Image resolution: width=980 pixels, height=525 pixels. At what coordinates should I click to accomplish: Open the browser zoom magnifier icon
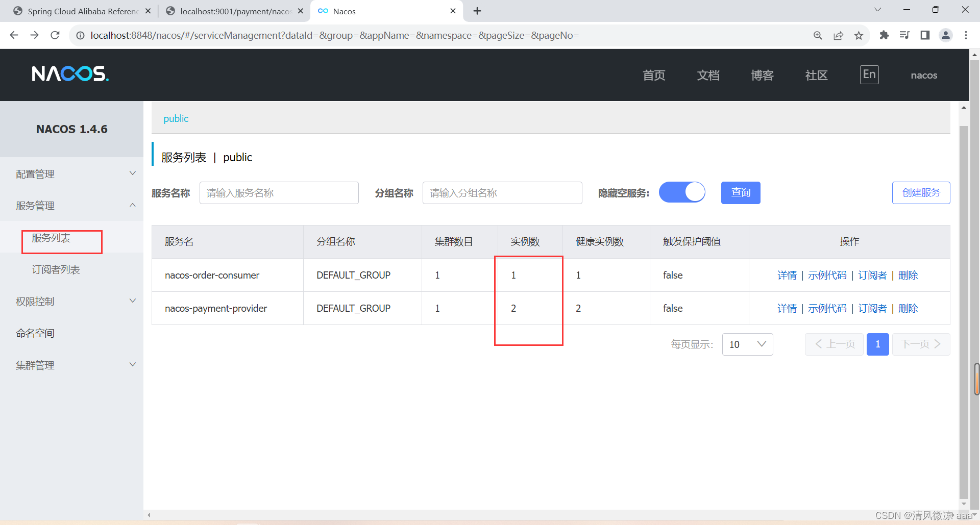818,35
